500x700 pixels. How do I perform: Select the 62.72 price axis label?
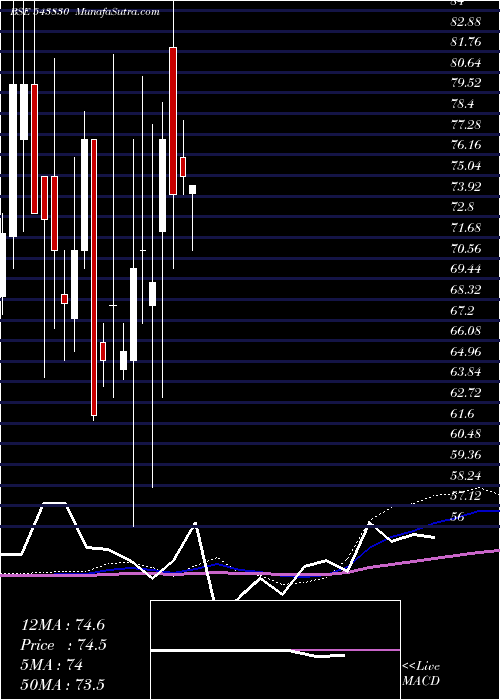(466, 393)
